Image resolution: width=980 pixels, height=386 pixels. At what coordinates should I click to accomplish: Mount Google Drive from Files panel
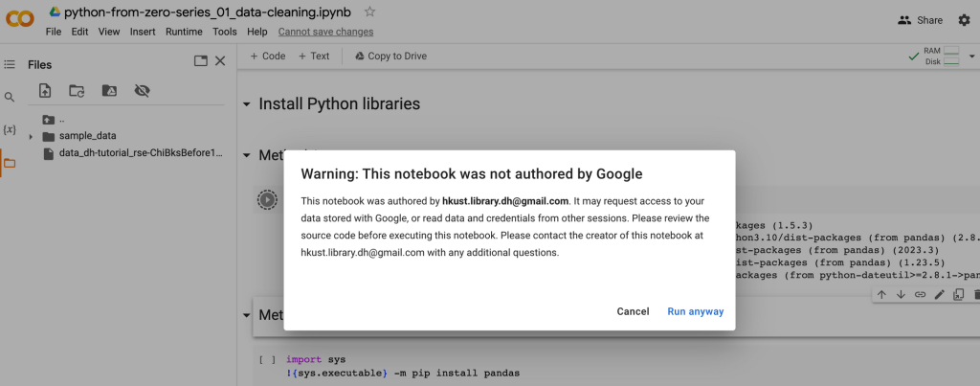click(109, 91)
